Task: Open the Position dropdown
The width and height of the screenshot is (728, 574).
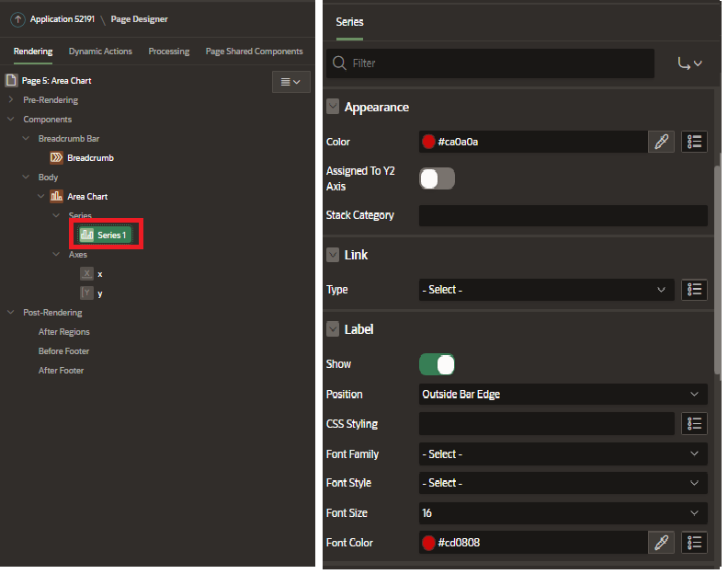Action: (x=563, y=395)
